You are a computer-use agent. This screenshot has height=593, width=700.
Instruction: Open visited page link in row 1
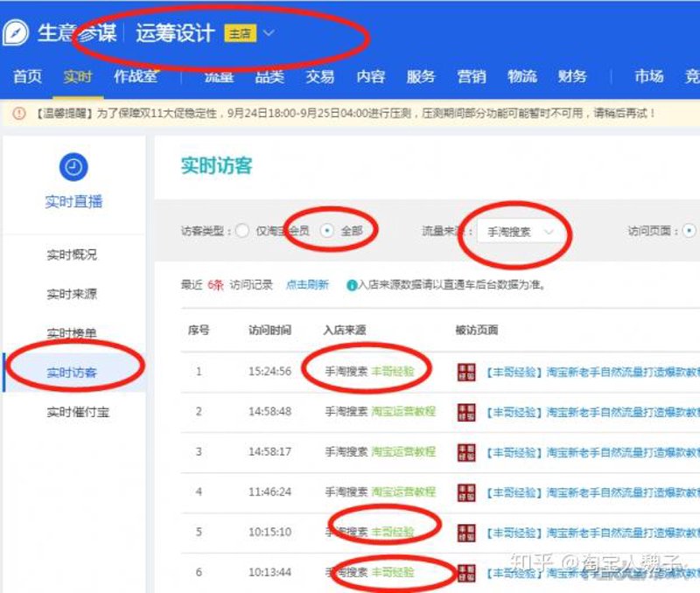[x=593, y=372]
